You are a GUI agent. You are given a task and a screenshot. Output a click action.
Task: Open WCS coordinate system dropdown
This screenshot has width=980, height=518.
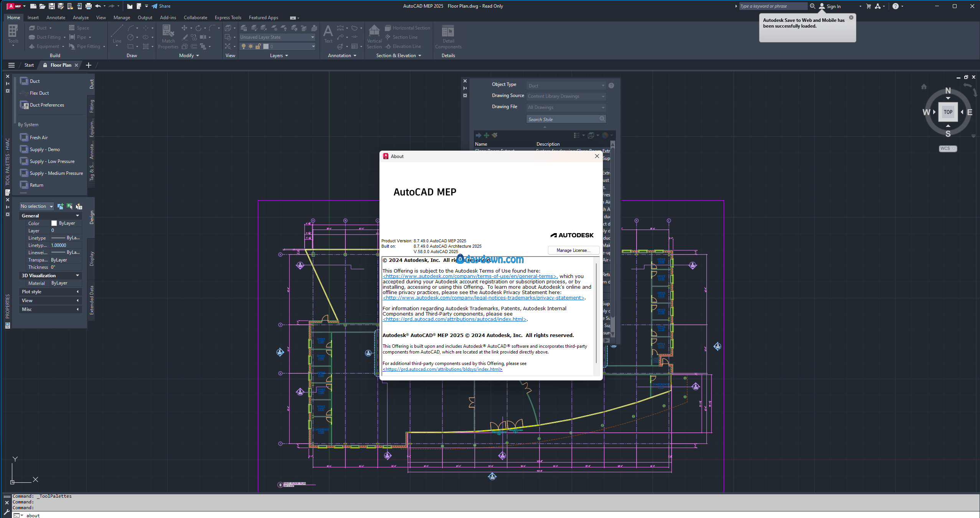(x=948, y=149)
